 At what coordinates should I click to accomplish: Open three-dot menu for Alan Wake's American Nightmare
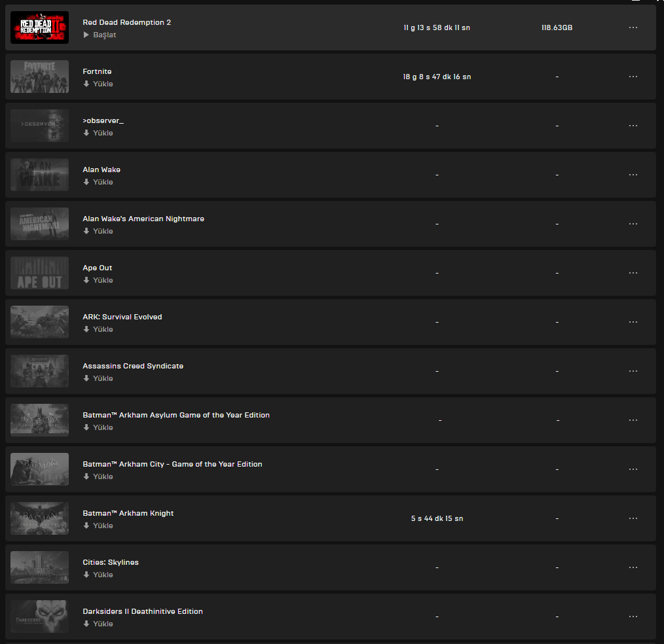(633, 224)
